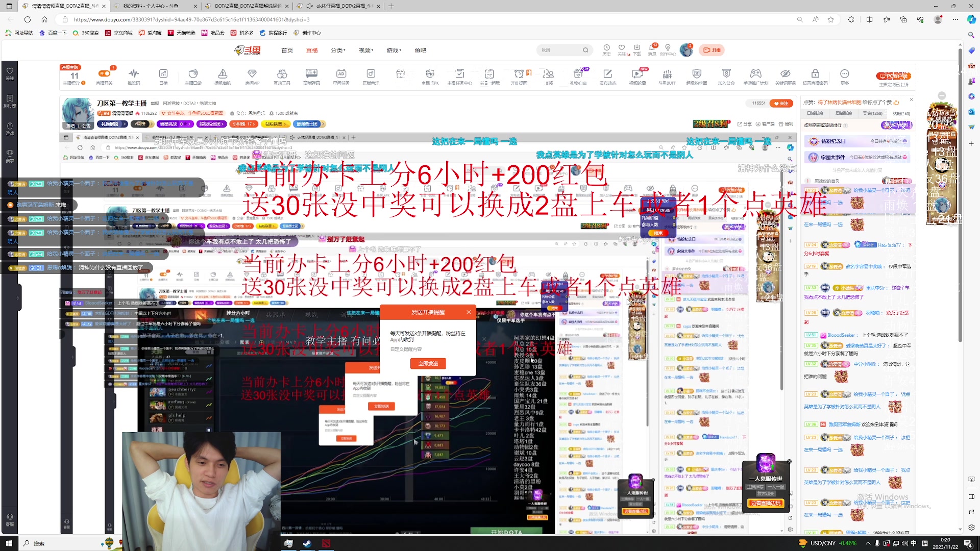Open the 日榜 daily ranking icon

(163, 76)
